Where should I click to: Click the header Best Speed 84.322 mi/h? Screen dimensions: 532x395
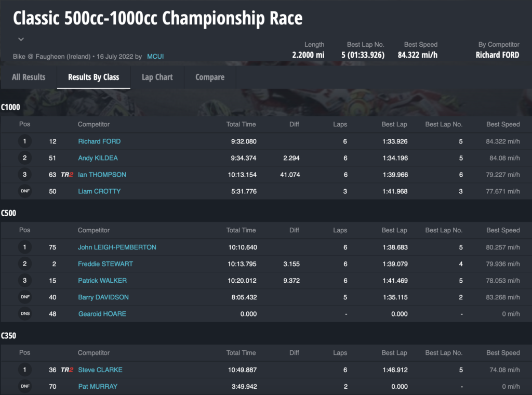coord(418,55)
